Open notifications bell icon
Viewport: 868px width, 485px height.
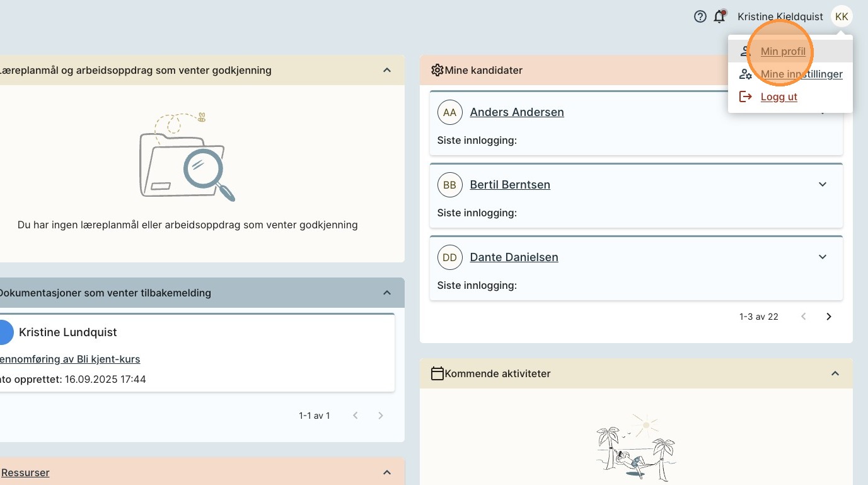click(x=719, y=17)
